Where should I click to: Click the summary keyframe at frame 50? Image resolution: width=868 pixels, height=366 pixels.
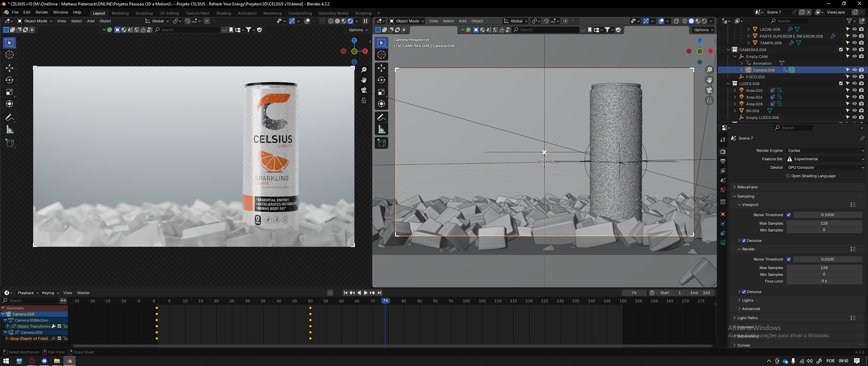[x=310, y=308]
